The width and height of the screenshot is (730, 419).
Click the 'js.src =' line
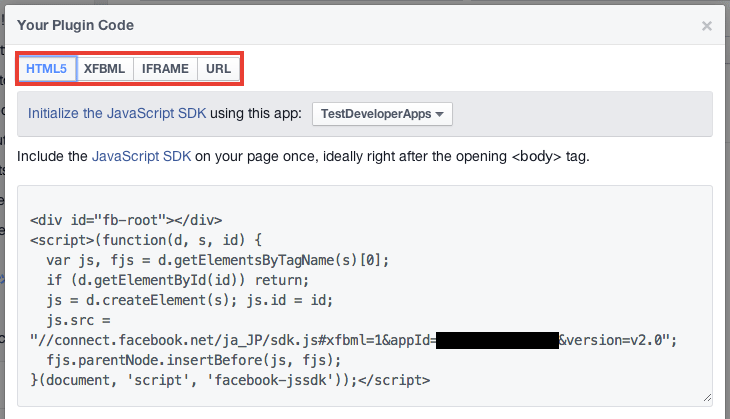(x=78, y=320)
